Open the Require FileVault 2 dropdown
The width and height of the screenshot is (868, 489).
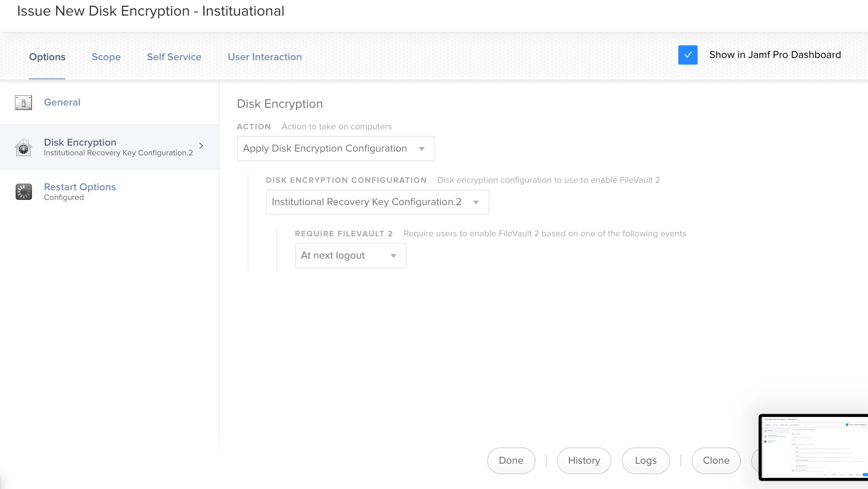click(350, 256)
